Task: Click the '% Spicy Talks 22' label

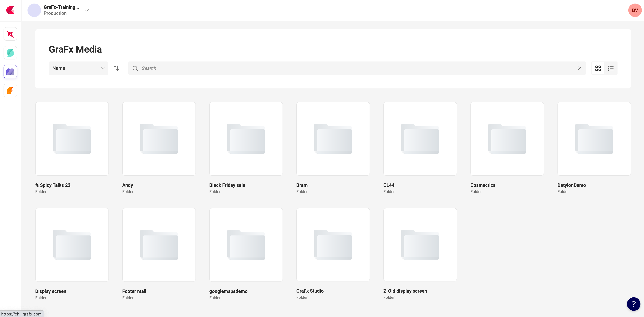Action: coord(53,185)
